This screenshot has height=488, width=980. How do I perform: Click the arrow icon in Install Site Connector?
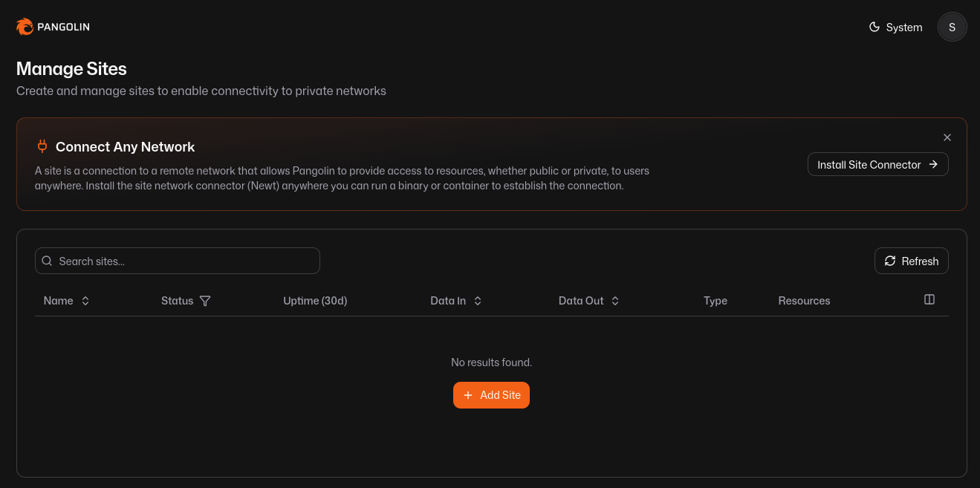pyautogui.click(x=933, y=165)
